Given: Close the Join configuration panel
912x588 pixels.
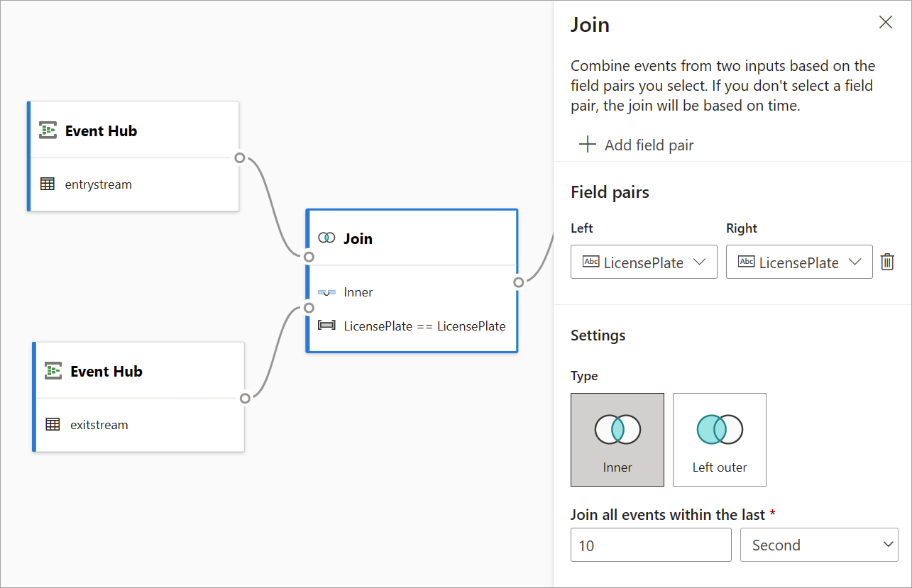Looking at the screenshot, I should (885, 22).
